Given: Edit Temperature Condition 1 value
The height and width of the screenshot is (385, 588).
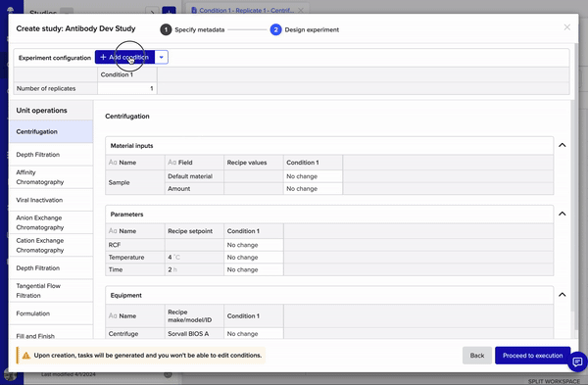Looking at the screenshot, I should (x=254, y=258).
